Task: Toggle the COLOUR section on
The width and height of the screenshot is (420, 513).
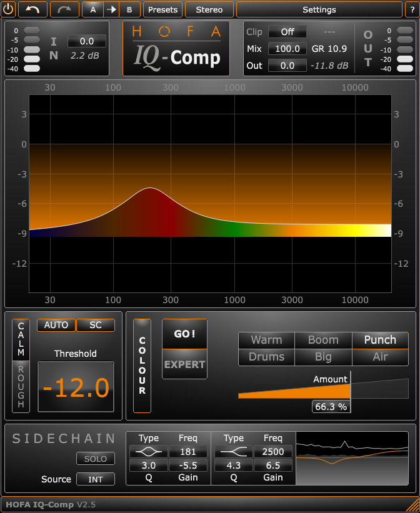Action: pos(142,366)
